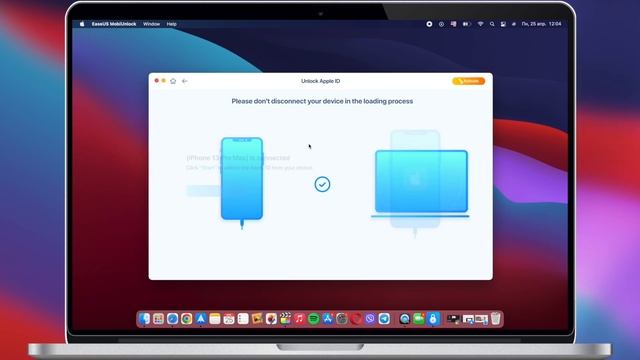Open App Store from the Dock
Image resolution: width=640 pixels, height=360 pixels.
click(328, 319)
